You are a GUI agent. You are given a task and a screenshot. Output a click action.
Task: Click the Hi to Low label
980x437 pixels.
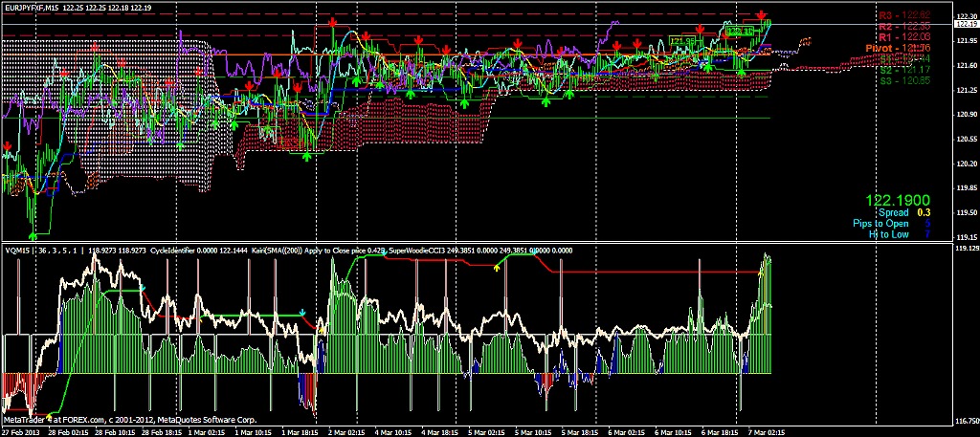pyautogui.click(x=886, y=233)
